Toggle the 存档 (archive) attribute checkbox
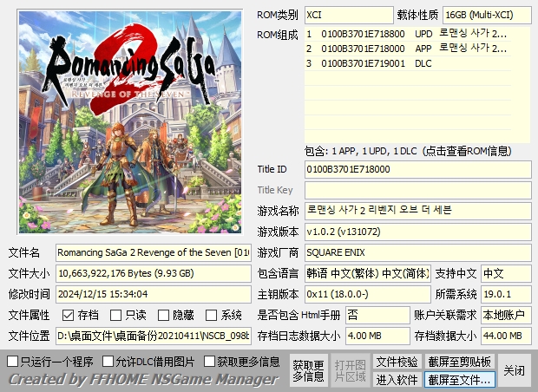 [x=68, y=315]
